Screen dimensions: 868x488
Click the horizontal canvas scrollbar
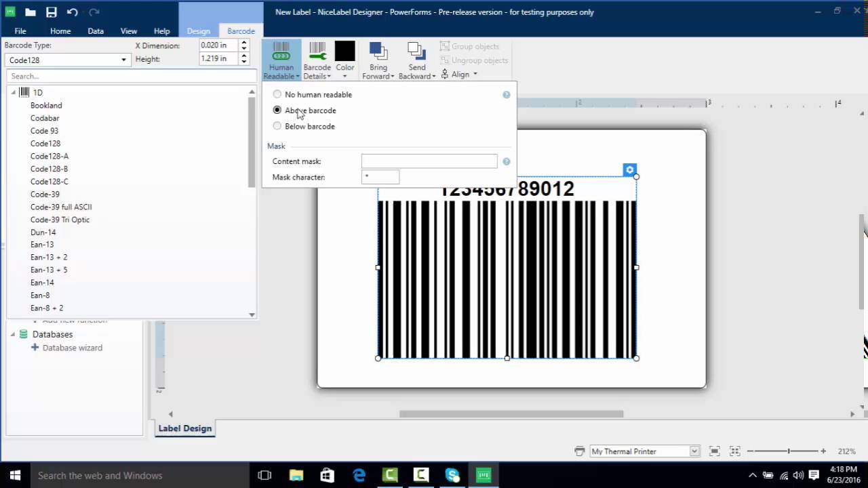click(511, 414)
